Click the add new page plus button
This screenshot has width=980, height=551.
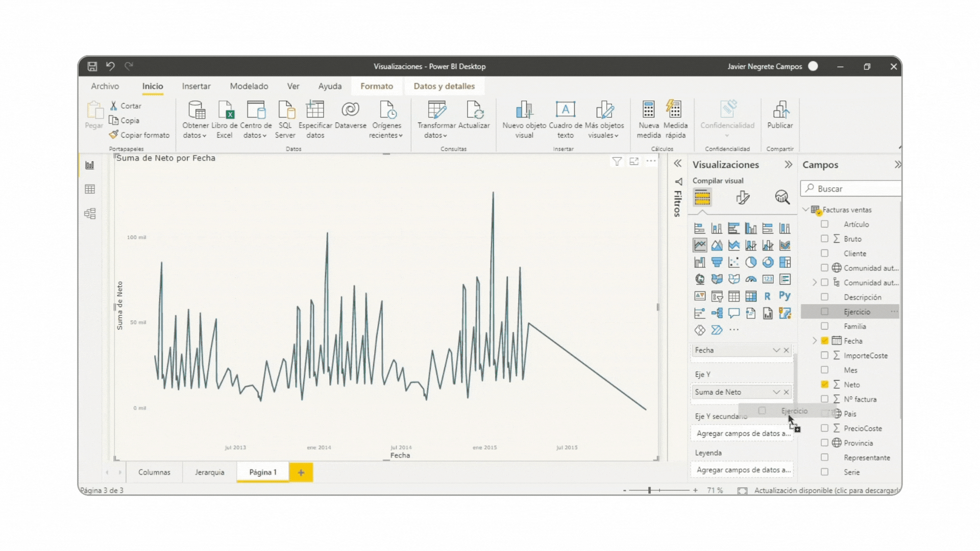pos(301,472)
